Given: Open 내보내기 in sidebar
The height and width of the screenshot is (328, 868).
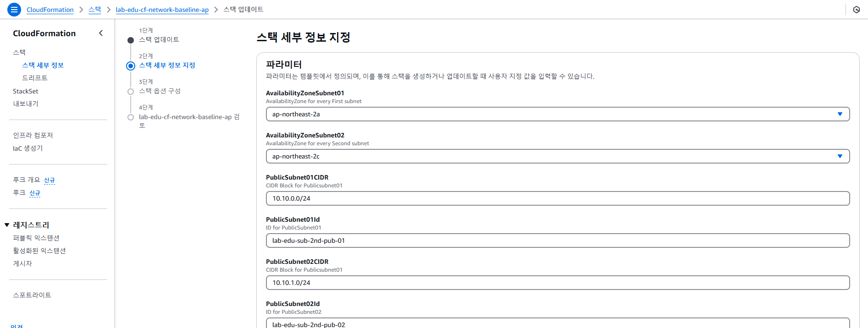Looking at the screenshot, I should pyautogui.click(x=26, y=104).
